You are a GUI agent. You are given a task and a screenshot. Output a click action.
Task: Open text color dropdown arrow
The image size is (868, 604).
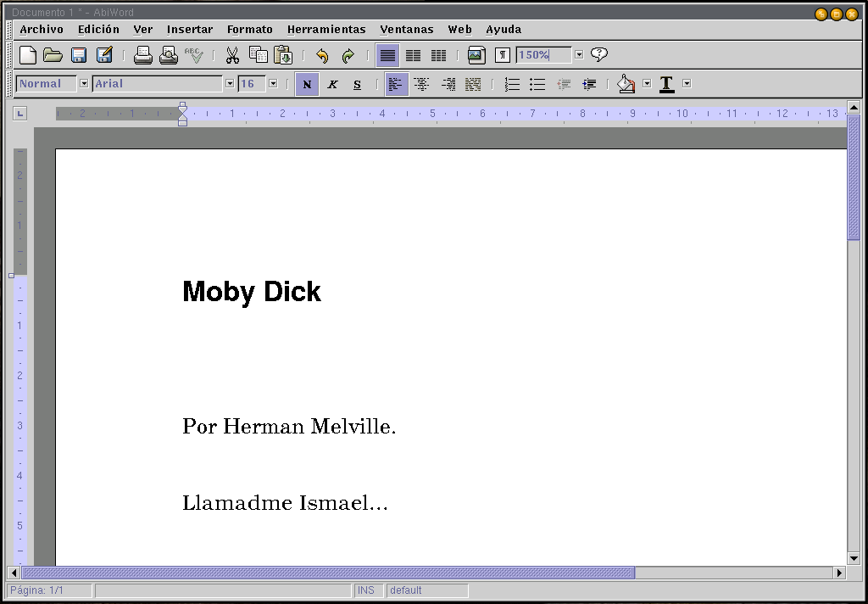pos(687,84)
